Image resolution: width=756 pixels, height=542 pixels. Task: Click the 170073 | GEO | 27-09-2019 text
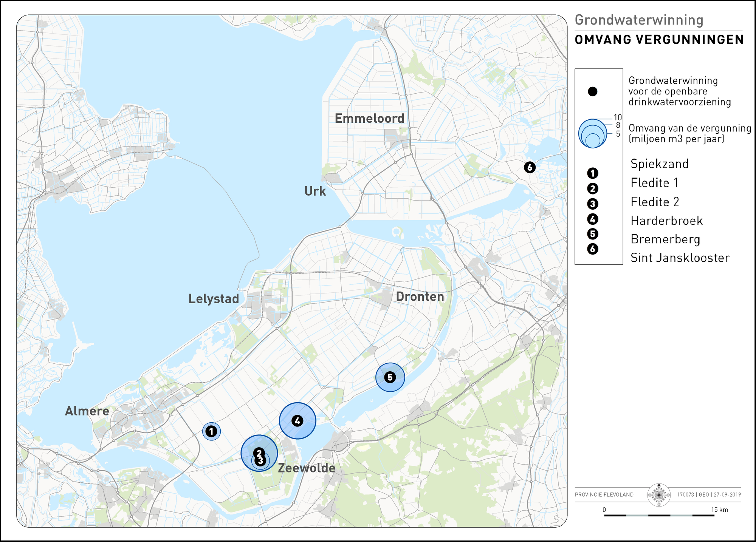pos(709,495)
